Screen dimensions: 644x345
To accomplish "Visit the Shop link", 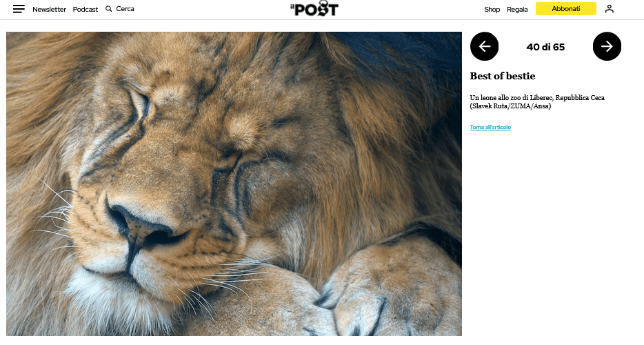I will pyautogui.click(x=492, y=10).
